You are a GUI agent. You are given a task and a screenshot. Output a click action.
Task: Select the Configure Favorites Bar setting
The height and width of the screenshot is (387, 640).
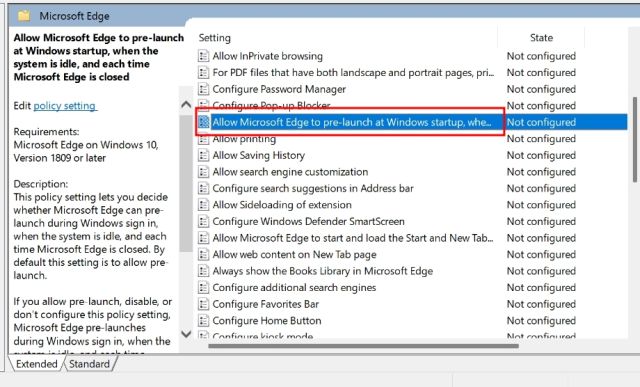[266, 304]
